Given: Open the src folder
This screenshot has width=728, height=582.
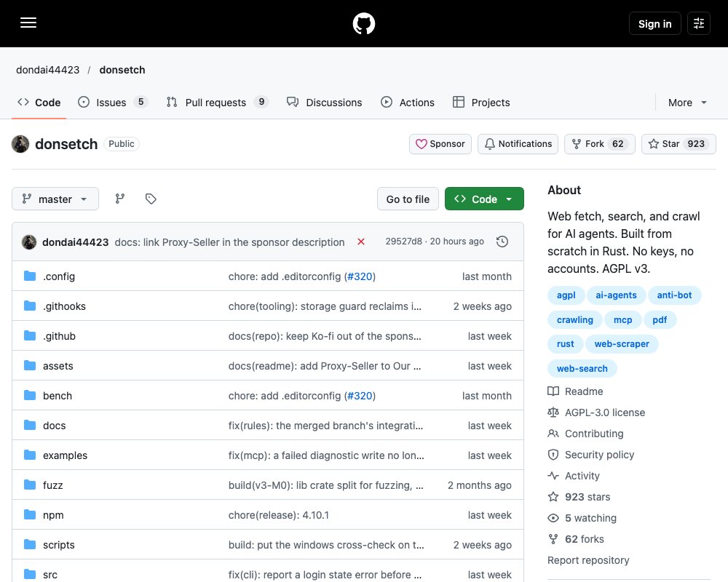Looking at the screenshot, I should click(50, 575).
